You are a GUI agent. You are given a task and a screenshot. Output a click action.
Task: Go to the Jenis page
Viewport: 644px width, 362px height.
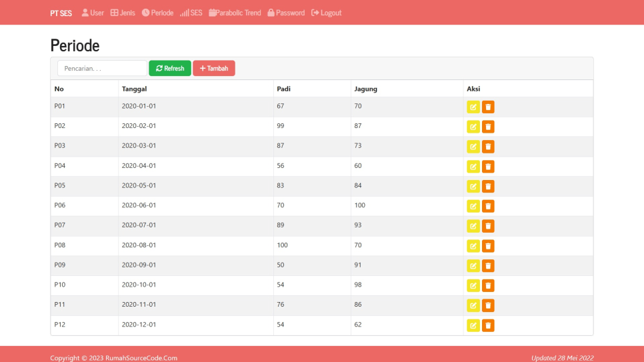click(123, 13)
